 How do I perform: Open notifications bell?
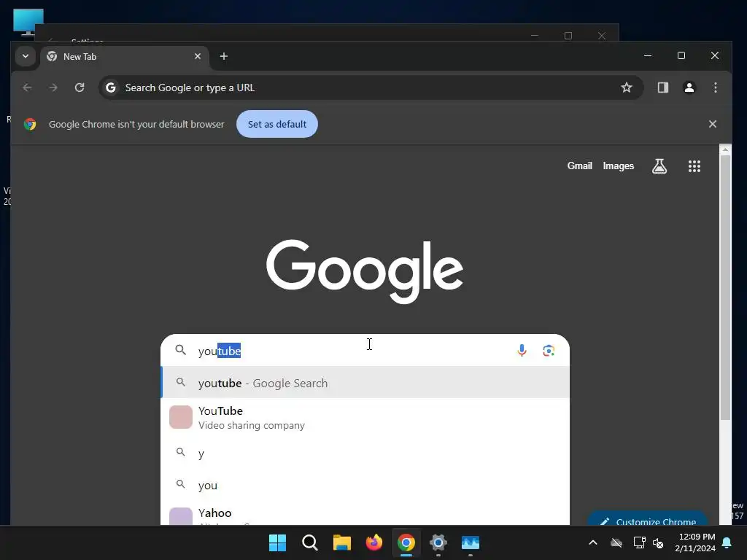pos(727,542)
